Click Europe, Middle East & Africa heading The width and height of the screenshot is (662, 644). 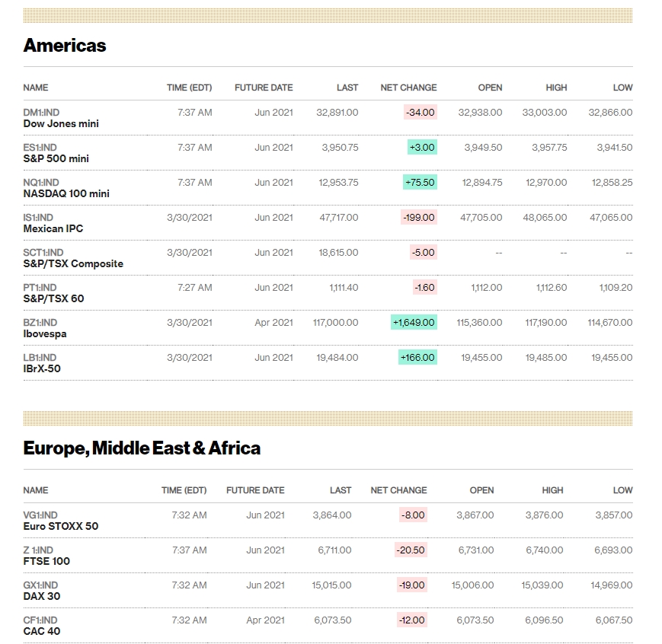pos(142,448)
